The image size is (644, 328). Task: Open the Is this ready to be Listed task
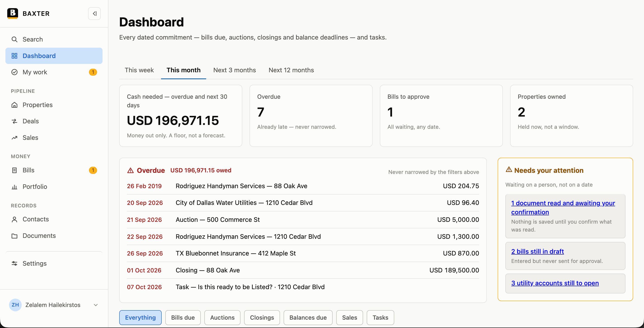point(303,287)
